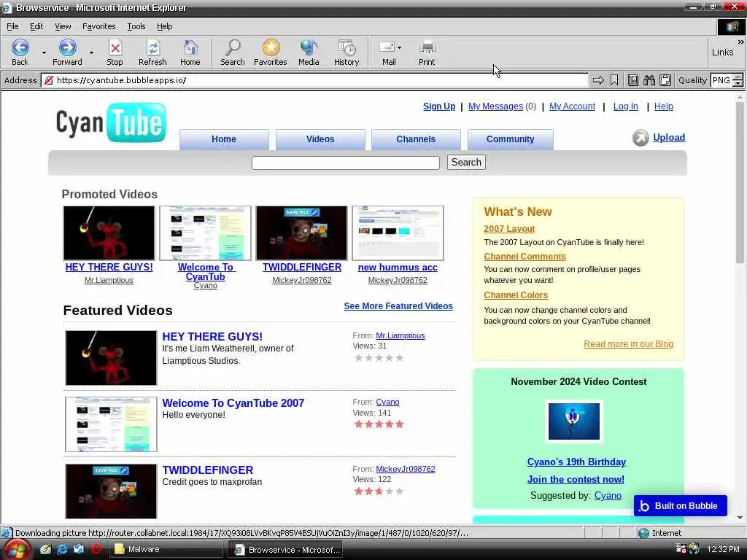Screen dimensions: 747x560
Task: Click the first quick launch pencil icon
Action: 45,549
